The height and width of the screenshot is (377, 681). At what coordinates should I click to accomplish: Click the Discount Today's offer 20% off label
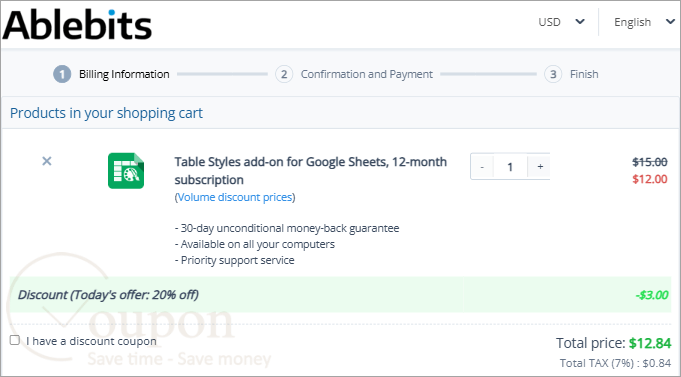tap(108, 295)
